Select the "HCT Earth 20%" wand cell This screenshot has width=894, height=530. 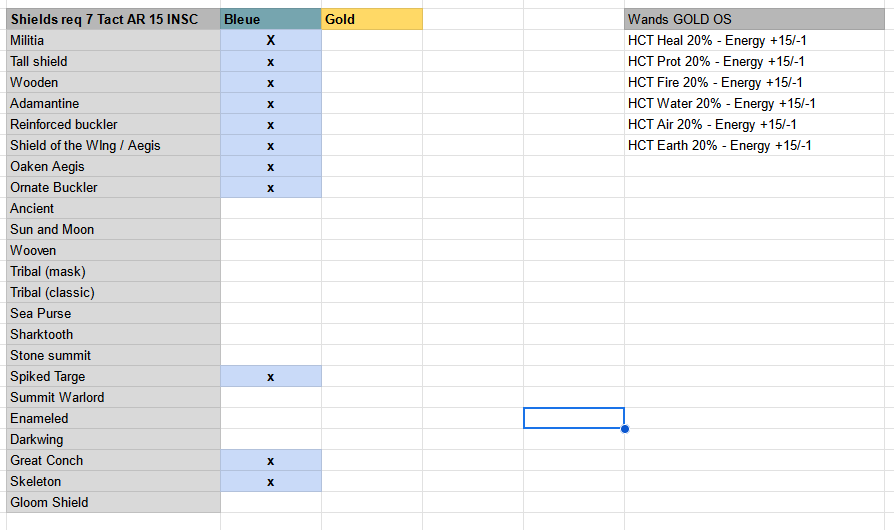pos(721,145)
